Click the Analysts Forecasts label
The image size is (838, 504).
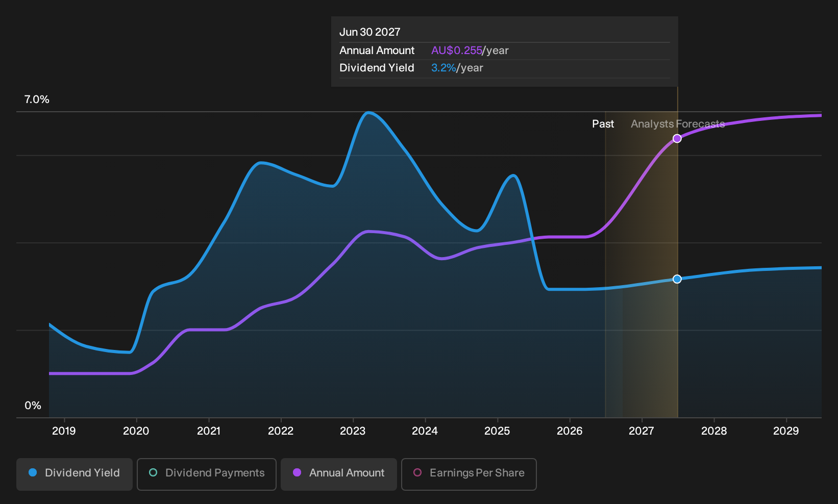678,124
